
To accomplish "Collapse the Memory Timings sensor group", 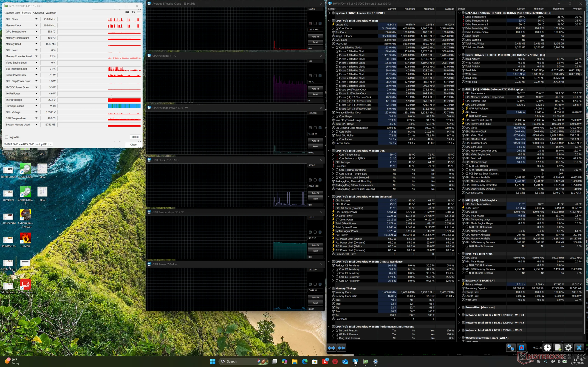I will click(x=329, y=288).
